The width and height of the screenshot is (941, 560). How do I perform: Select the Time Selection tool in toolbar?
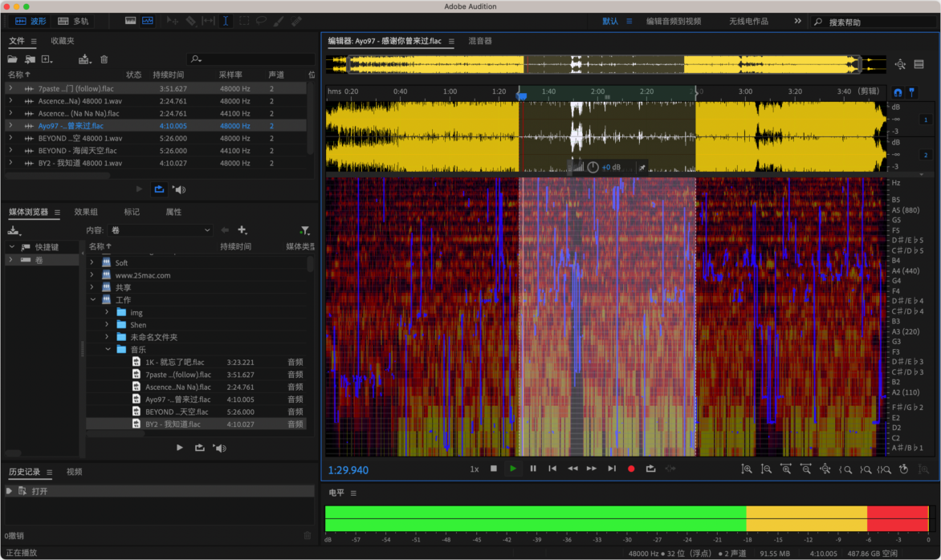226,21
